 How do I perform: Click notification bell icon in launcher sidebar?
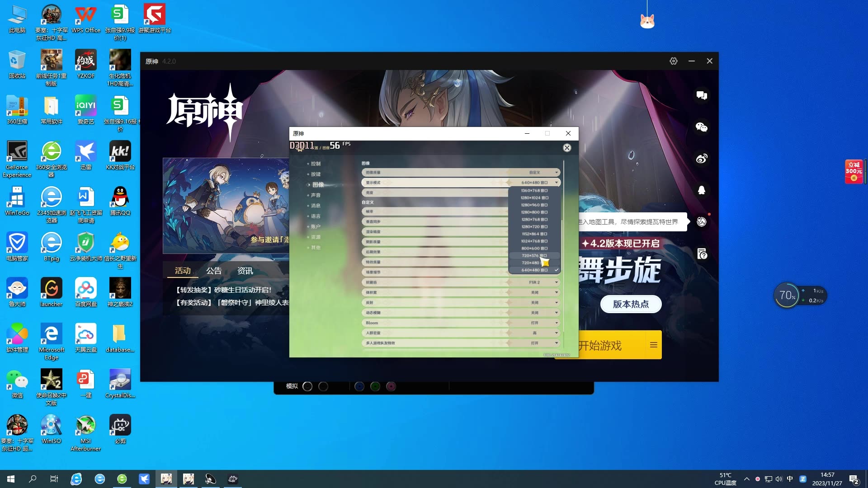tap(702, 190)
